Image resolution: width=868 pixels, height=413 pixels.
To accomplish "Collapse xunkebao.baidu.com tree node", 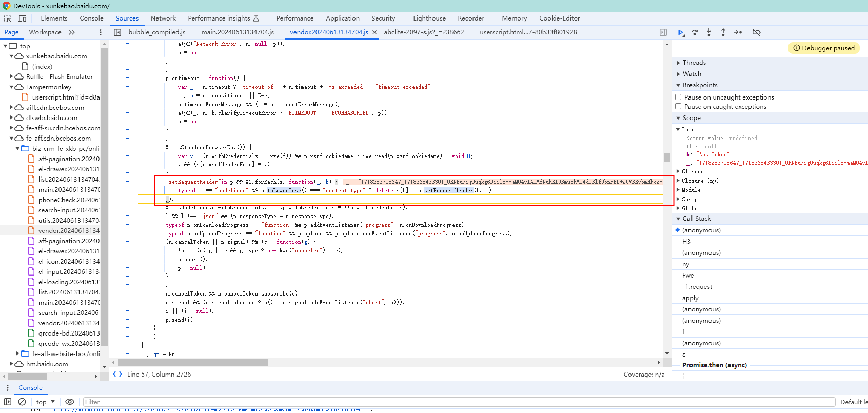I will click(11, 56).
